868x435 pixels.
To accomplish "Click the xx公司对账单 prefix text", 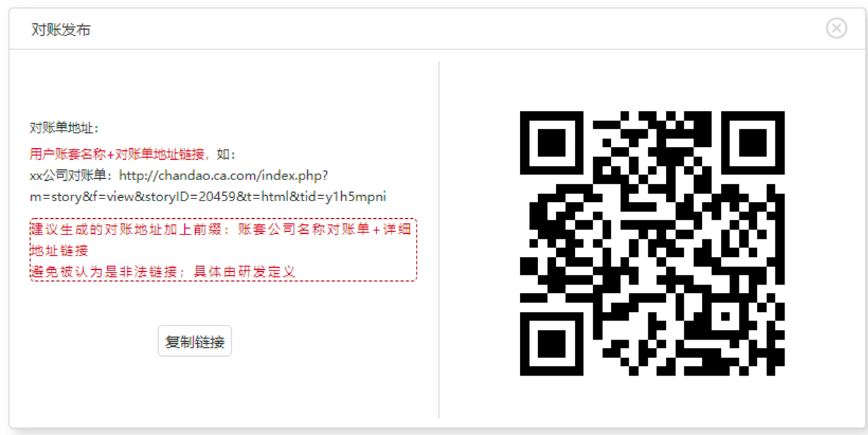I will [70, 174].
